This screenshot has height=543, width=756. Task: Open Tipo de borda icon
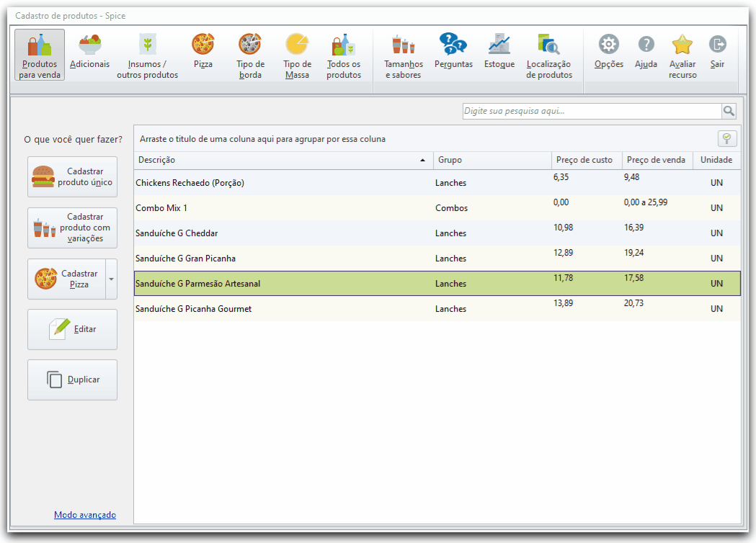point(250,45)
